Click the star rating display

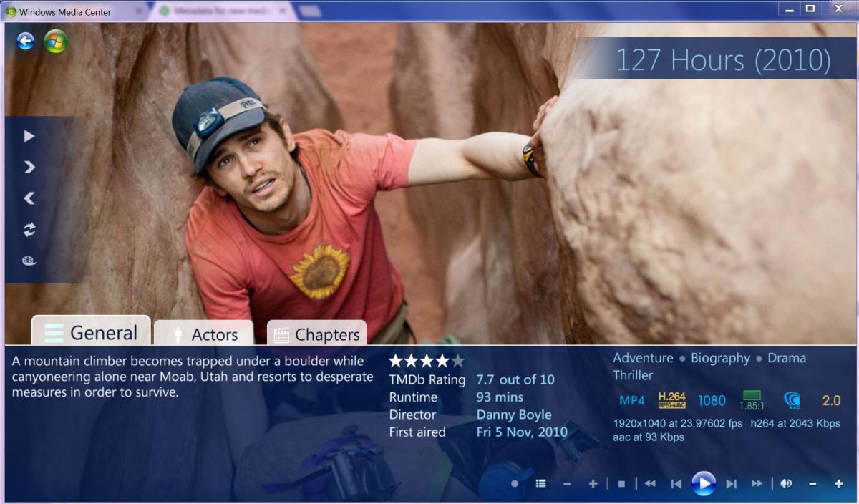click(427, 361)
